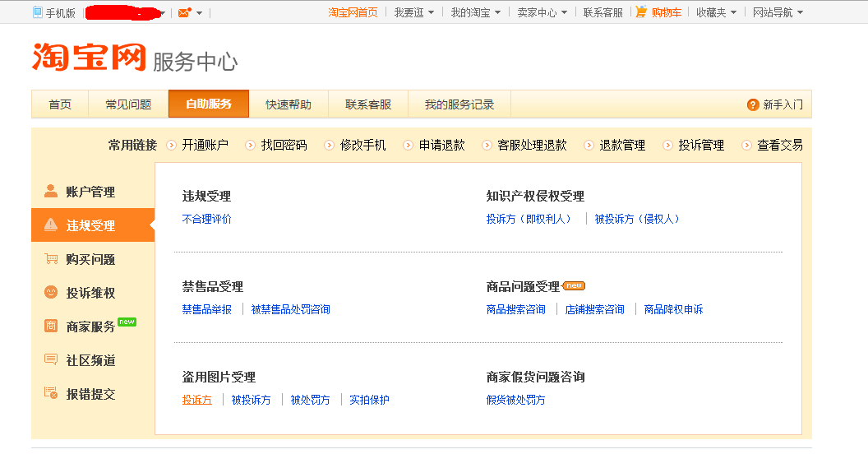
Task: Click the cart icon beside 购买问题
Action: point(51,258)
